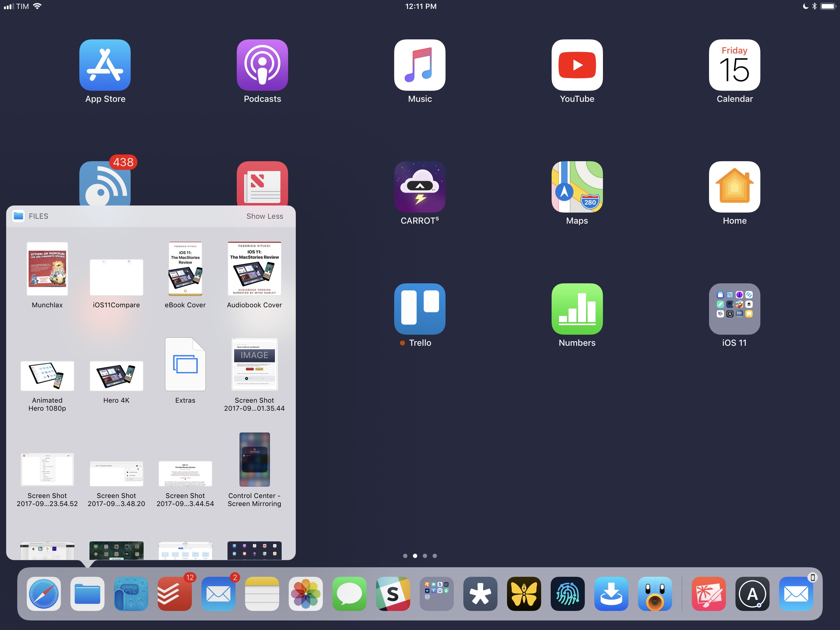Viewport: 840px width, 630px height.
Task: Select the first home screen page dot
Action: pyautogui.click(x=405, y=556)
